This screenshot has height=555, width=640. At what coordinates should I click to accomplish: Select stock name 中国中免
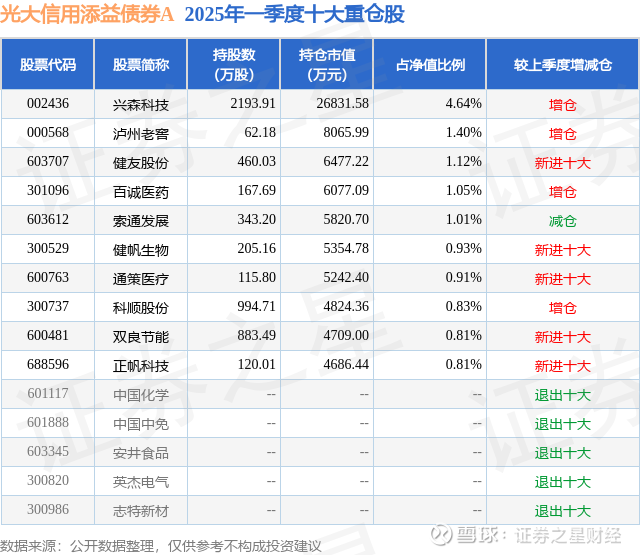[x=141, y=424]
